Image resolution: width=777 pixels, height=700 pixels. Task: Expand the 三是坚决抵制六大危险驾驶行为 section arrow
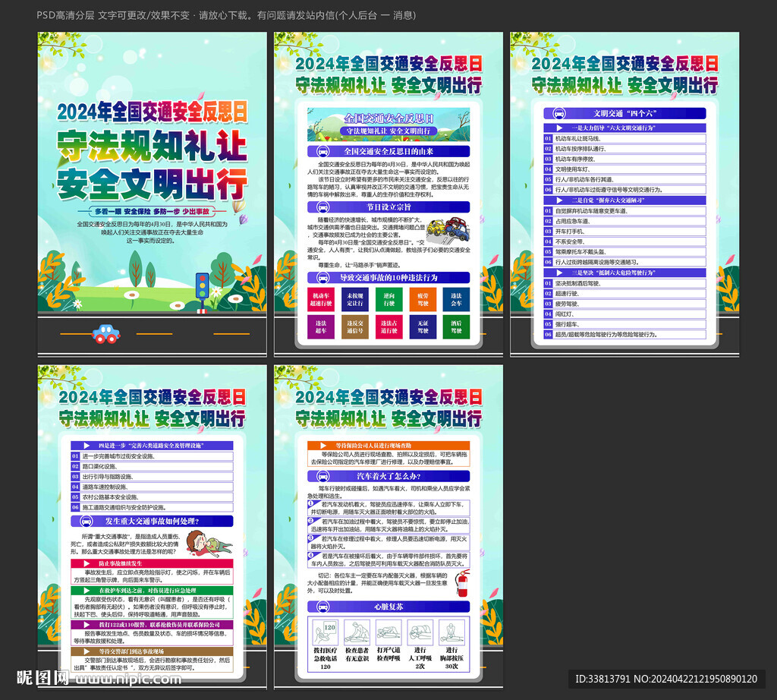coord(558,273)
